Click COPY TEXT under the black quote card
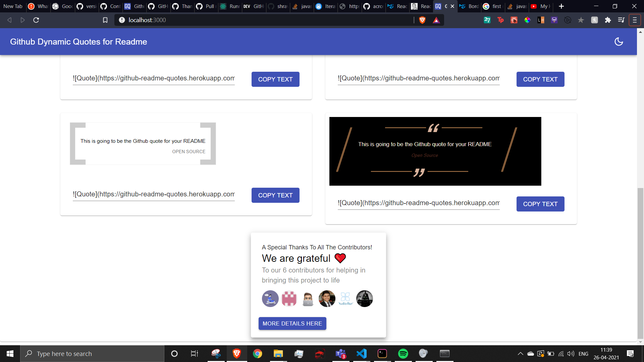The height and width of the screenshot is (362, 644). pos(540,204)
